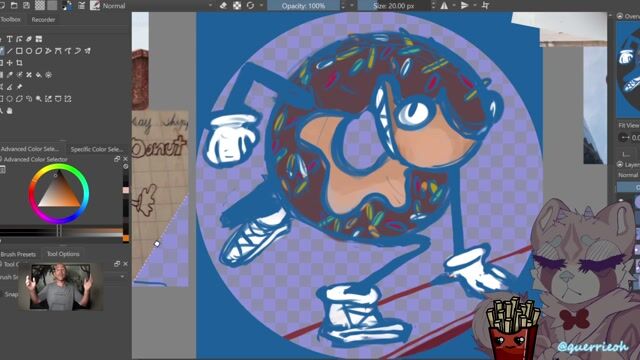Select the Zoom magnifier tool
Image resolution: width=640 pixels, height=360 pixels.
(x=38, y=99)
